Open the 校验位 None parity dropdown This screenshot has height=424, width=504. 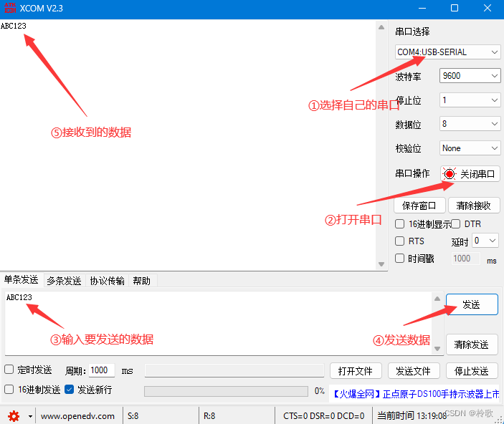470,148
